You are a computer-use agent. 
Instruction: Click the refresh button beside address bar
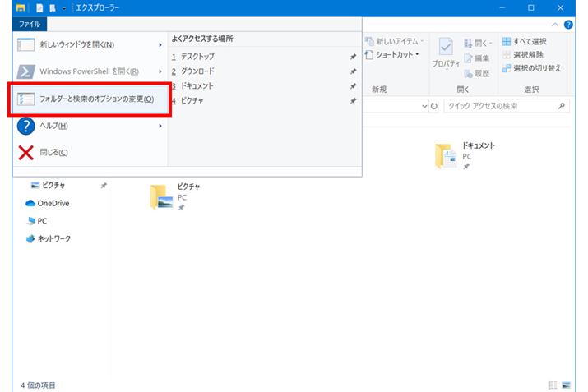pyautogui.click(x=434, y=106)
